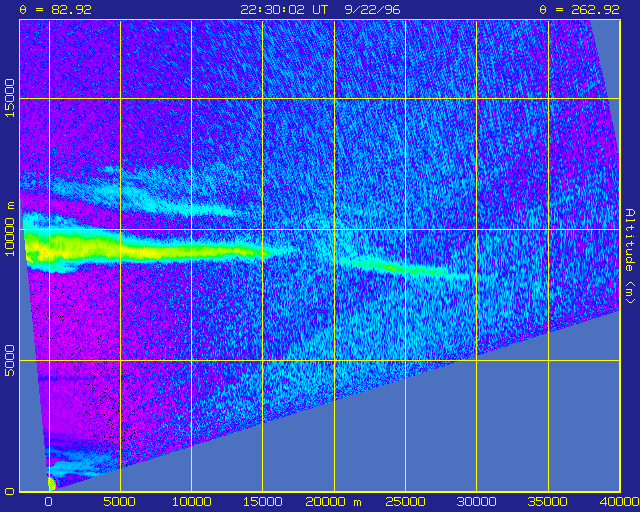Click the 0 altitude tick label
The image size is (640, 512).
(10, 491)
